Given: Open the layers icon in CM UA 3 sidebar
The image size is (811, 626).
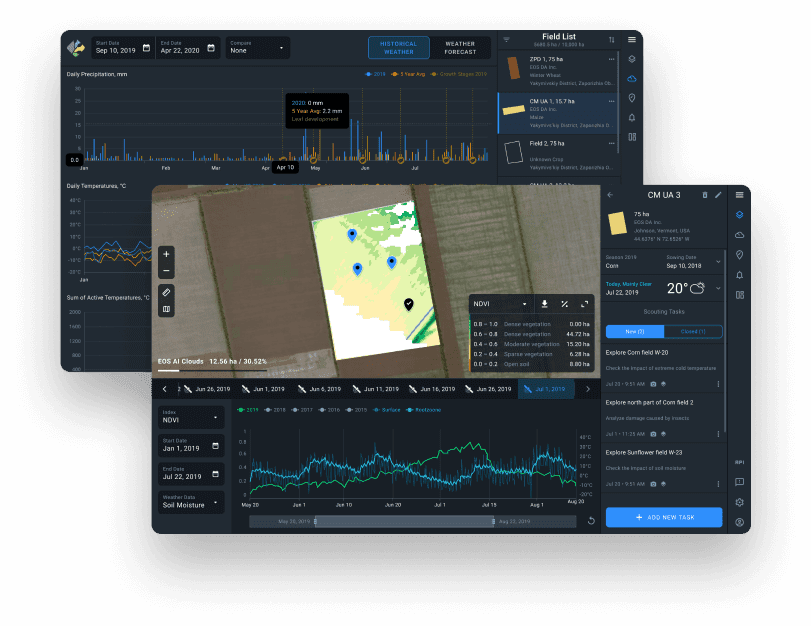Looking at the screenshot, I should tap(740, 215).
